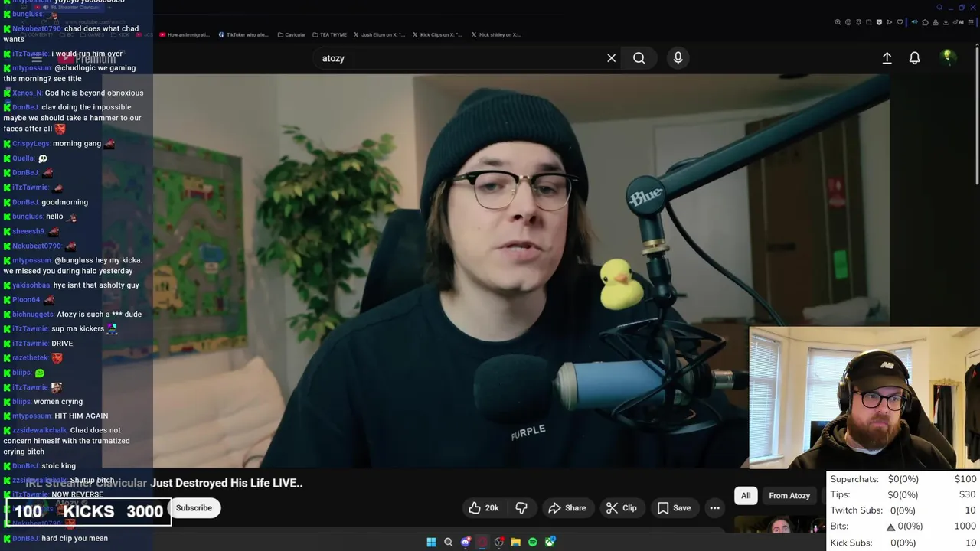Open the Josh Ellum on X bookmark
The image size is (980, 551).
pyautogui.click(x=379, y=34)
